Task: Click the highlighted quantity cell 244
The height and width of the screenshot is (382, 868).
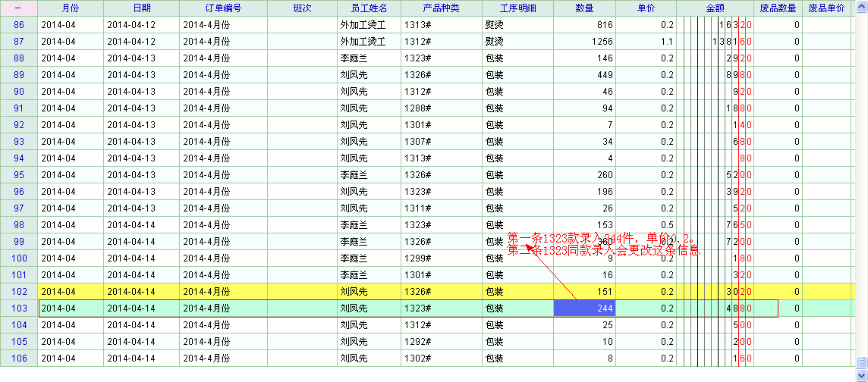Action: [x=584, y=308]
